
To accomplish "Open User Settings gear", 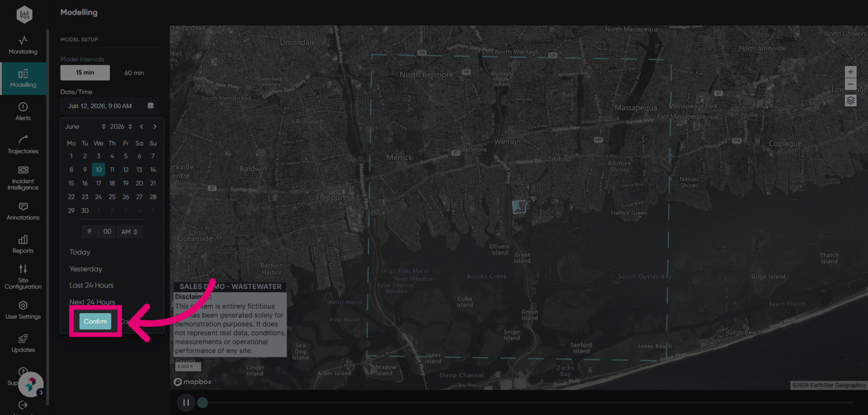I will point(23,310).
